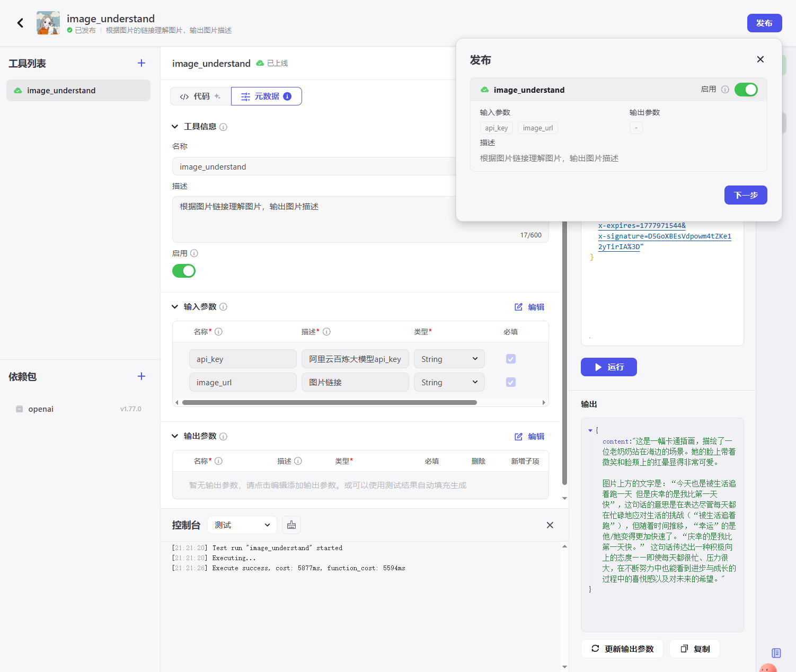Switch to the 元数据 tab
Viewport: 796px width, 672px height.
(x=267, y=96)
